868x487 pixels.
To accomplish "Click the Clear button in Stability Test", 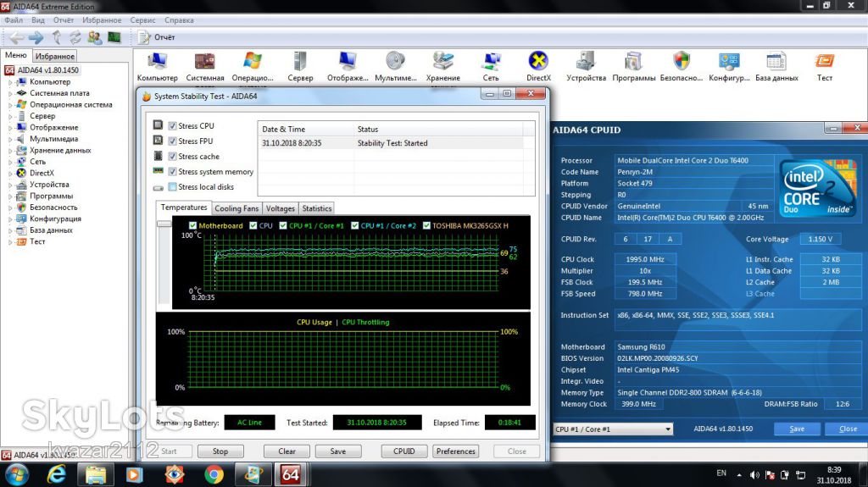I will [x=287, y=451].
